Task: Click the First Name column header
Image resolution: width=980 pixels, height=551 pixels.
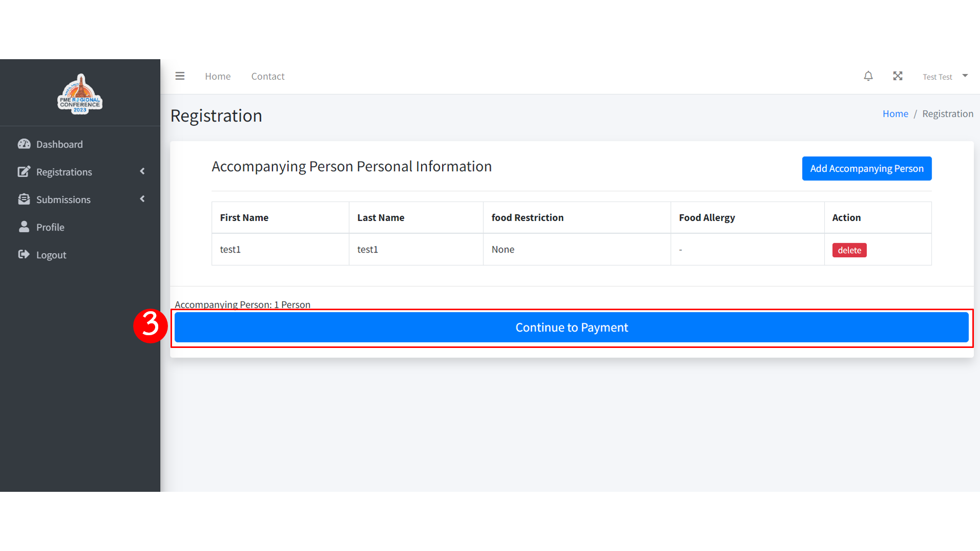Action: click(244, 218)
